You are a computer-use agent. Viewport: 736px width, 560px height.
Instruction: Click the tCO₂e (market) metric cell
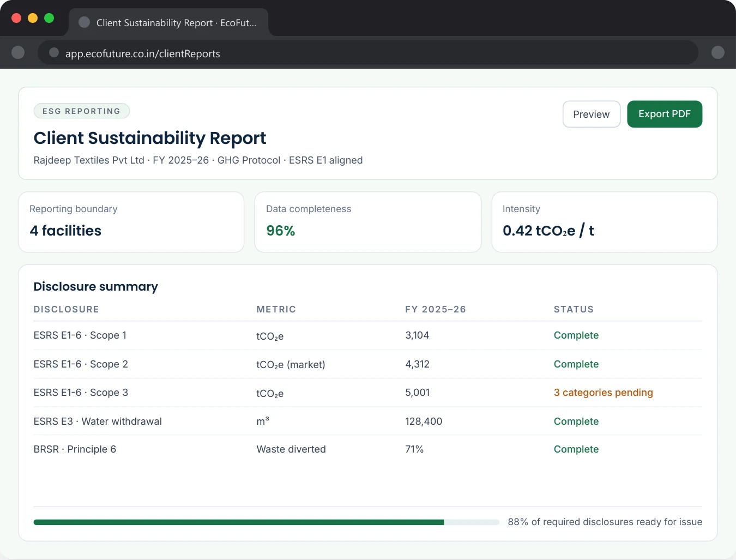point(291,364)
